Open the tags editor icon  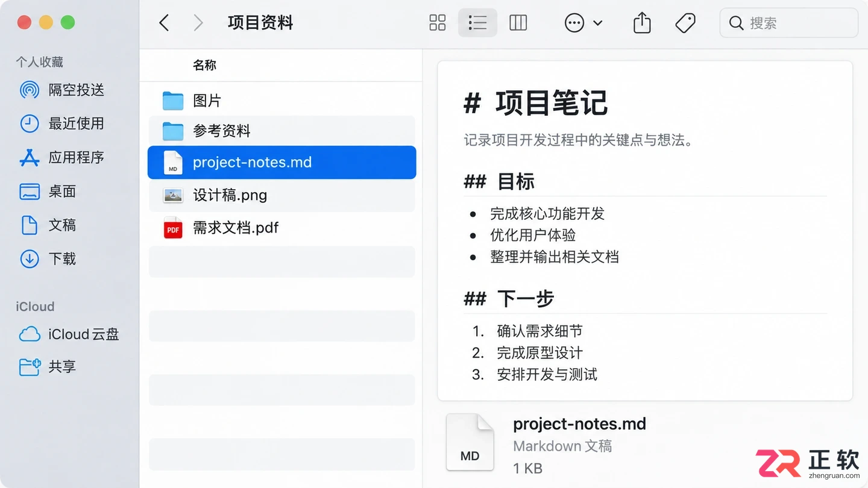click(685, 23)
